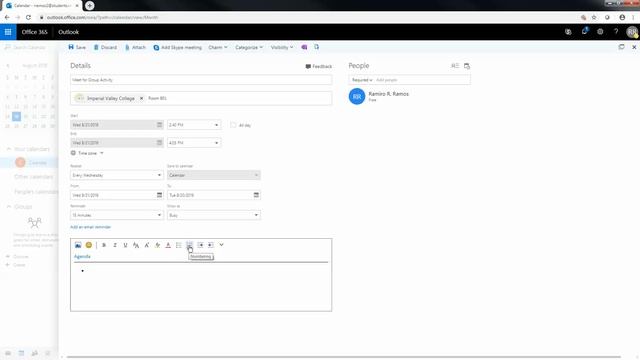Open the text highlight color tool
This screenshot has height=360, width=640.
(158, 245)
